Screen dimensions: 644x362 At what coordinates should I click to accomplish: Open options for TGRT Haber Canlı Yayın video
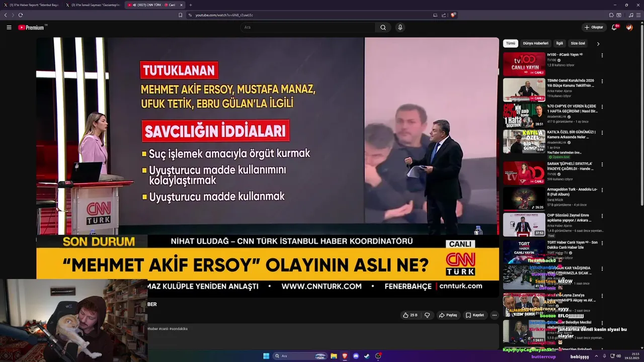[x=602, y=243]
